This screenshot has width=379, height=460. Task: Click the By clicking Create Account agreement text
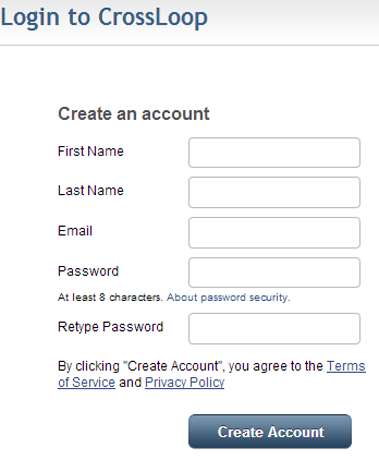190,366
